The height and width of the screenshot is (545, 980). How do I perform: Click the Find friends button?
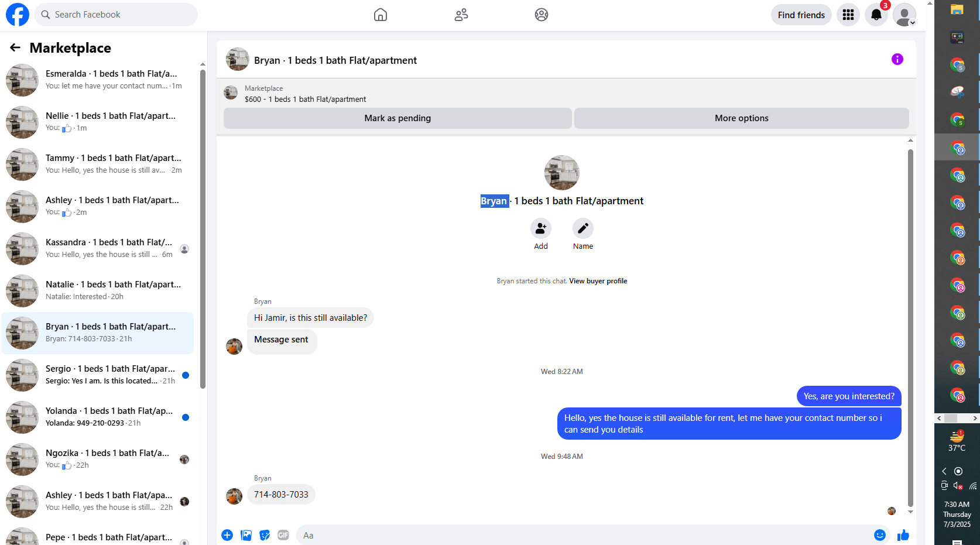(x=801, y=15)
